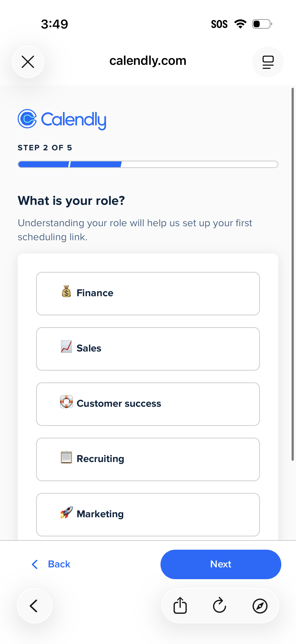Tap the Calendly logo
296x644 pixels.
(x=62, y=120)
